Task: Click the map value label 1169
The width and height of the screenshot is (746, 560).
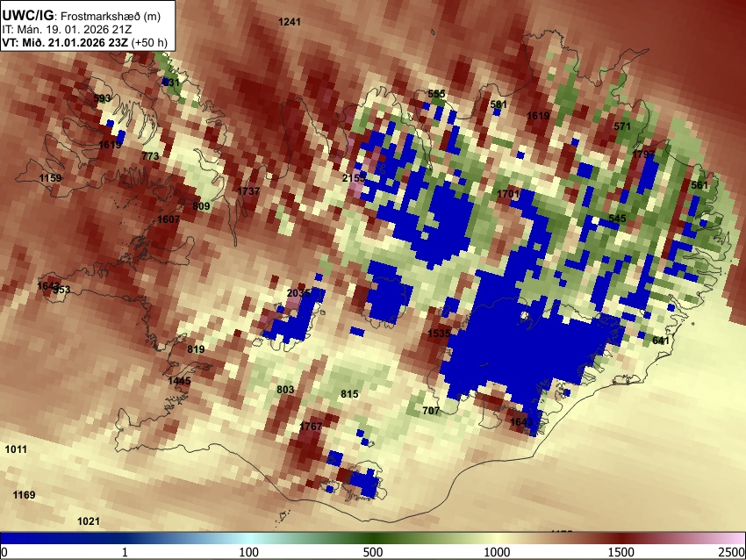Action: click(24, 495)
